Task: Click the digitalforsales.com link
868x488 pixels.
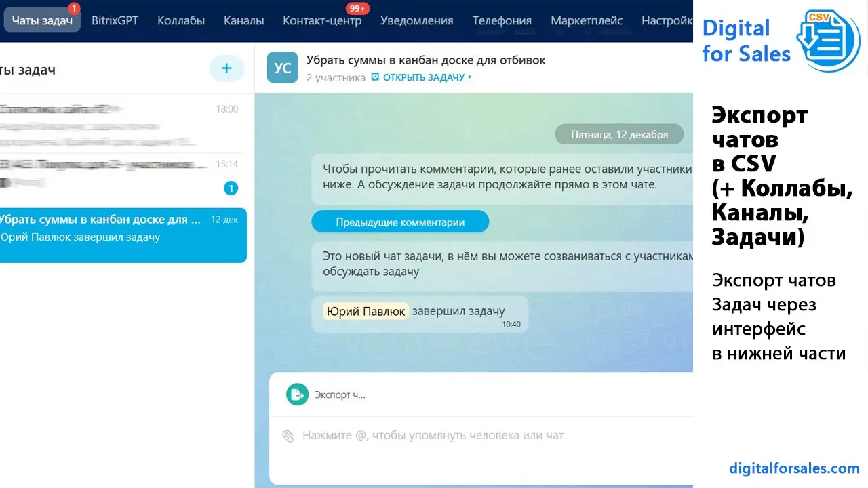Action: pyautogui.click(x=794, y=468)
